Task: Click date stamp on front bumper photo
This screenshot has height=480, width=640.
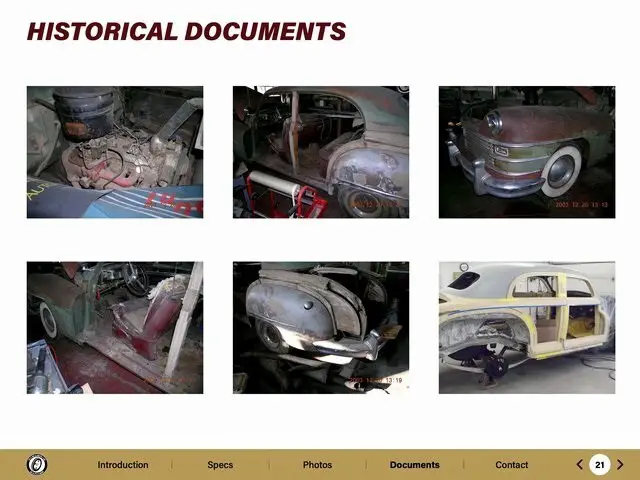Action: coord(582,204)
